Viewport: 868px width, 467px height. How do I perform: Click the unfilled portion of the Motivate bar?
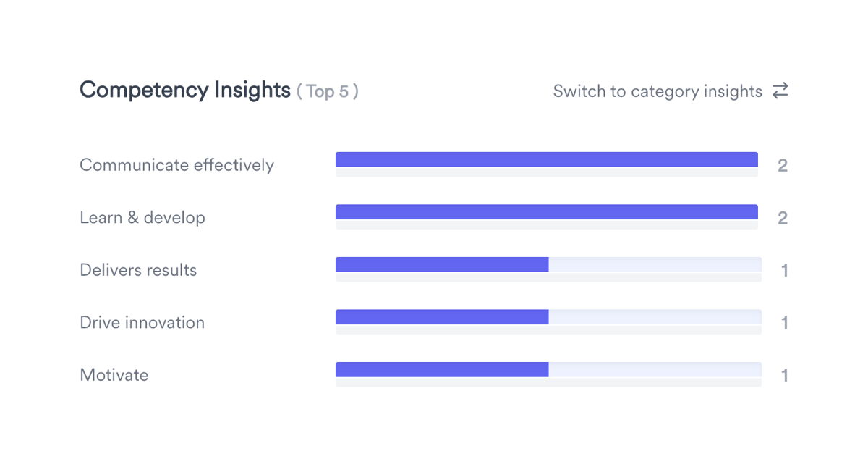(x=655, y=369)
